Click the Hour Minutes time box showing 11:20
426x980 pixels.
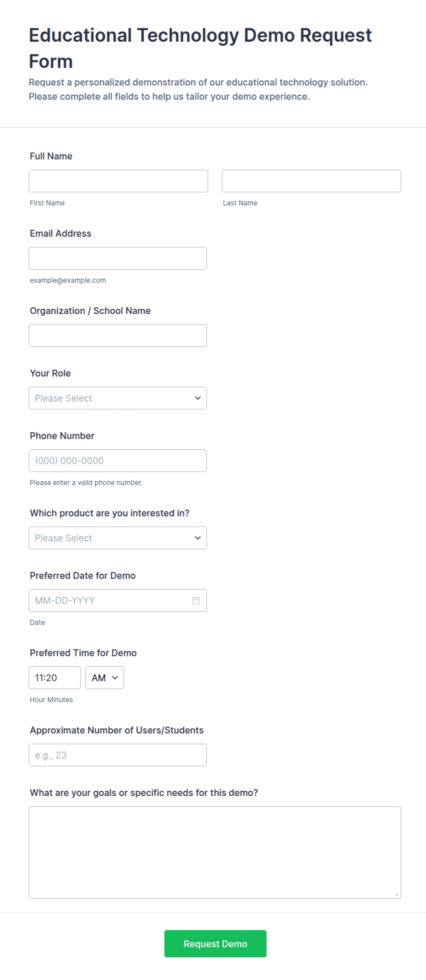[55, 677]
